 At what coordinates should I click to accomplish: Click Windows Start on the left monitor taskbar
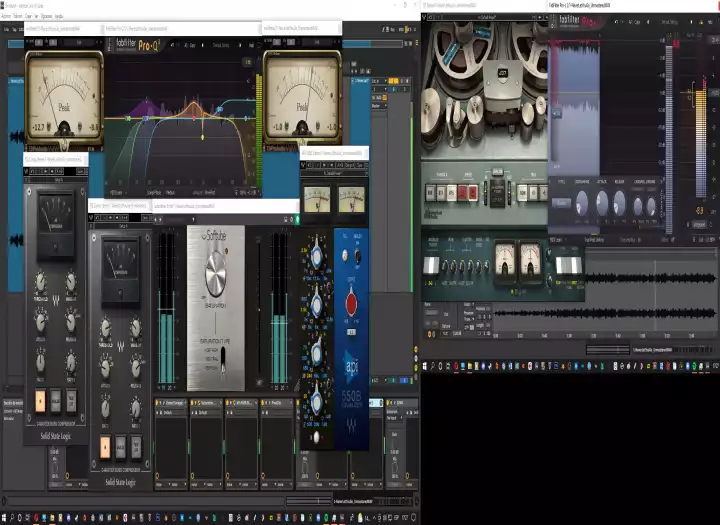4,518
